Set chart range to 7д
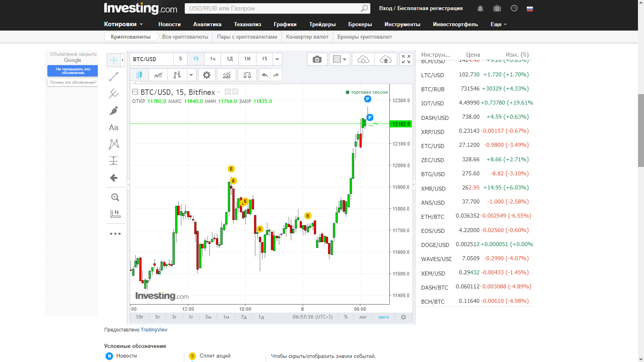 tap(244, 317)
